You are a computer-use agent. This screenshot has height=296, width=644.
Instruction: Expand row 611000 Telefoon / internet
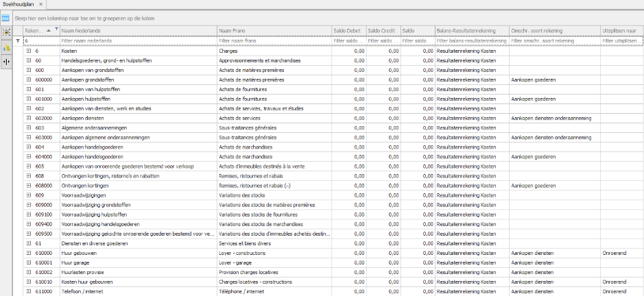point(29,291)
